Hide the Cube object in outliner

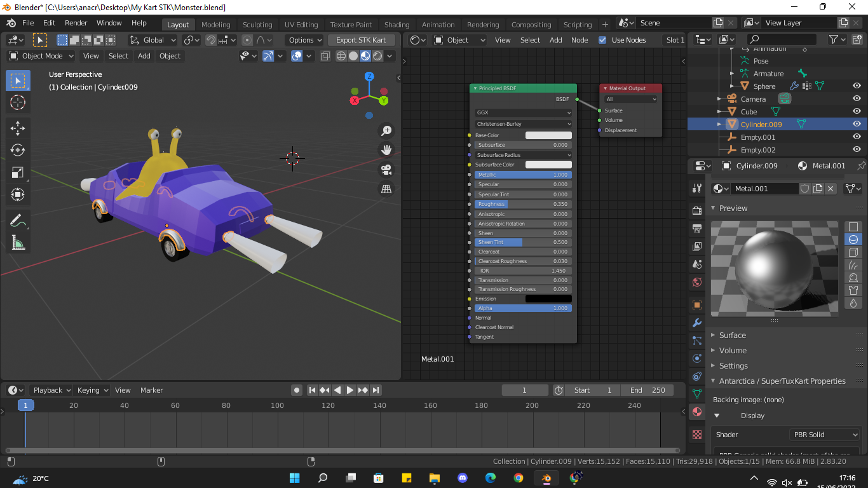857,112
